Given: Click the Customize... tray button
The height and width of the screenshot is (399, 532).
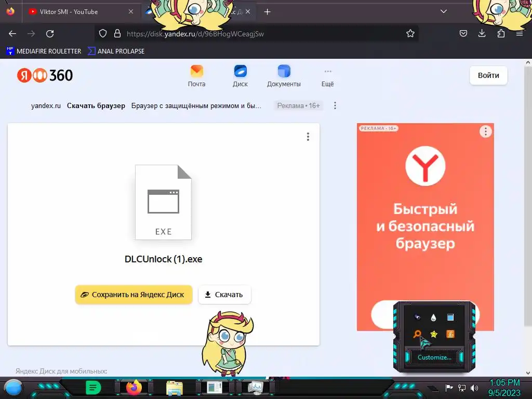Looking at the screenshot, I should coord(434,357).
